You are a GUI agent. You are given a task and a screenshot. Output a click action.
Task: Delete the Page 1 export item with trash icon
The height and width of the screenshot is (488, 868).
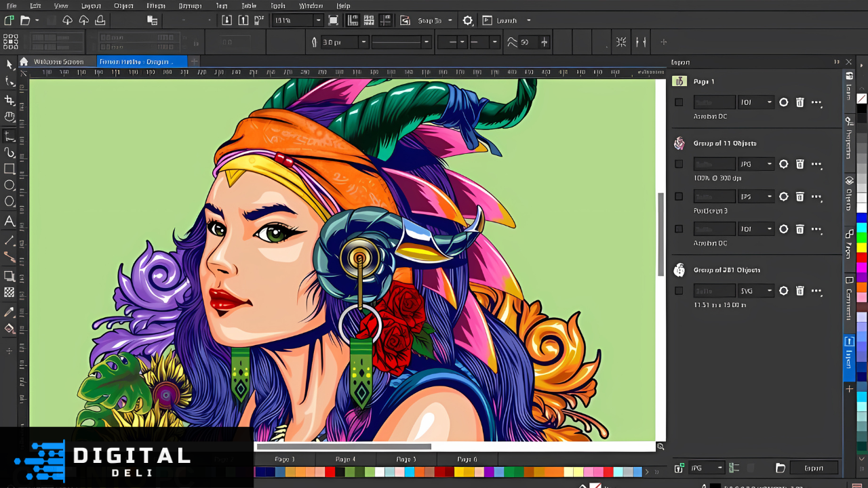[x=800, y=102]
